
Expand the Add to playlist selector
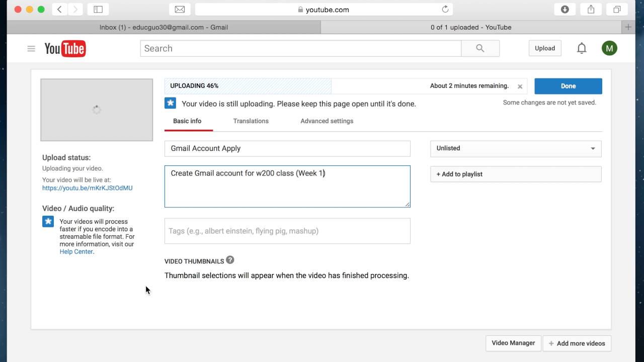pyautogui.click(x=516, y=174)
